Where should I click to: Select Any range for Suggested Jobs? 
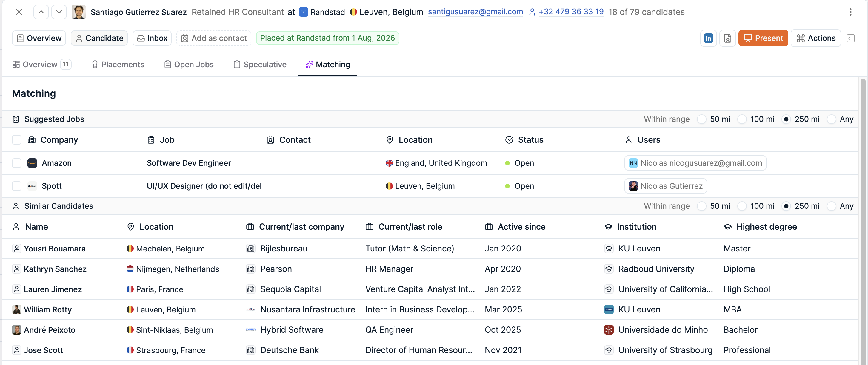coord(831,119)
